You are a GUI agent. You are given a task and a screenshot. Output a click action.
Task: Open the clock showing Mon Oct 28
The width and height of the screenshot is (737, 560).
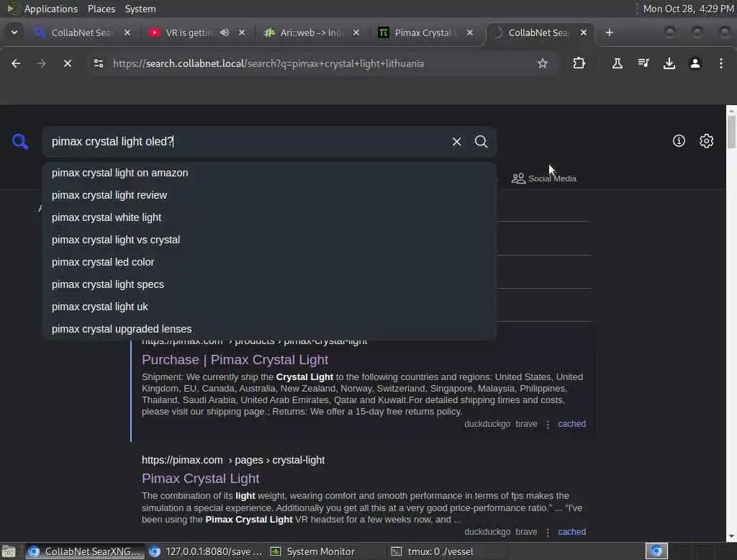[x=688, y=9]
